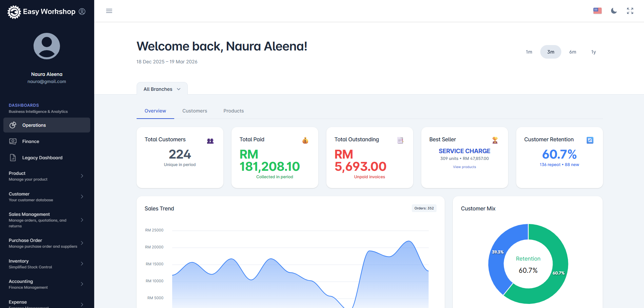
Task: Select the 6m period filter
Action: pos(572,52)
